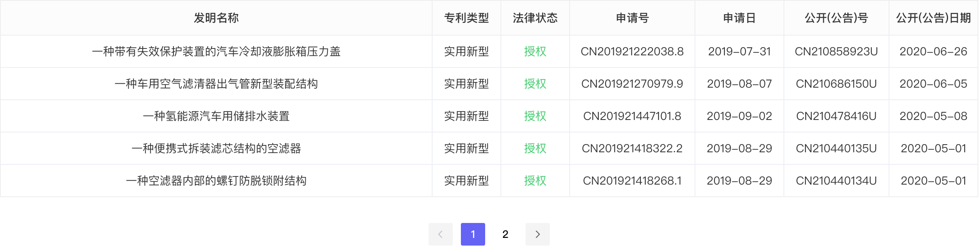Select current page 1 button
This screenshot has width=980, height=248.
[x=473, y=234]
